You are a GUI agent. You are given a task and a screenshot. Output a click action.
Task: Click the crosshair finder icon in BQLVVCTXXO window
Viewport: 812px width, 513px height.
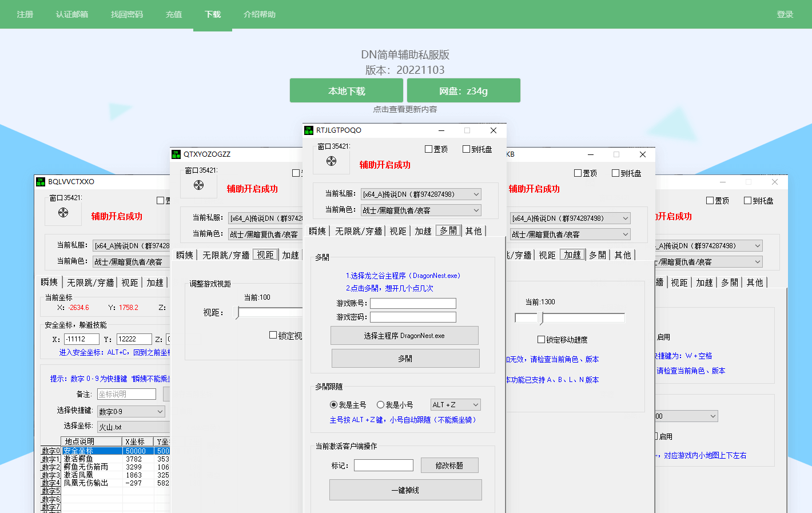point(63,213)
